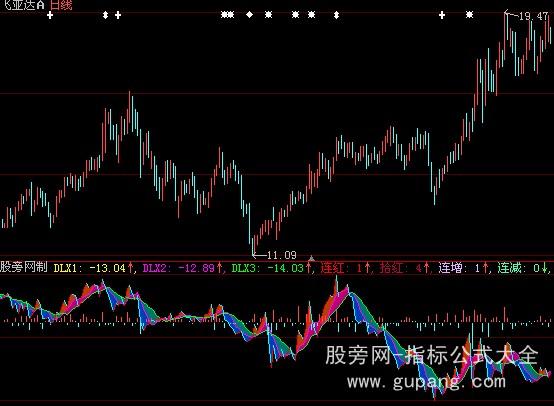The width and height of the screenshot is (554, 406).
Task: Click the 连红: 1 readout
Action: click(342, 268)
